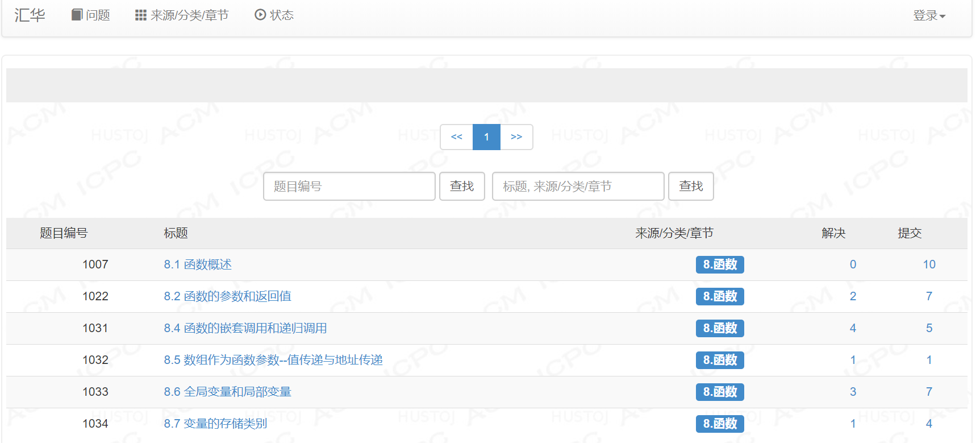980x443 pixels.
Task: Click 查找 button next to the title search field
Action: (x=690, y=187)
